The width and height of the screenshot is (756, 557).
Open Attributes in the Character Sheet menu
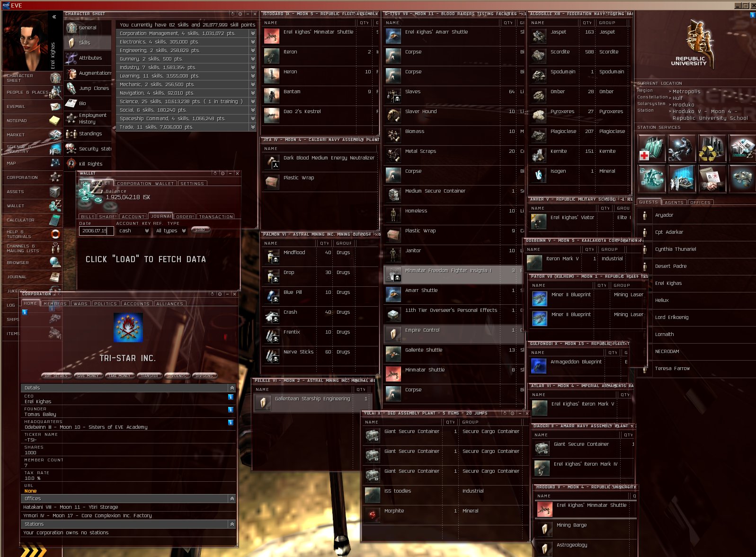point(88,58)
